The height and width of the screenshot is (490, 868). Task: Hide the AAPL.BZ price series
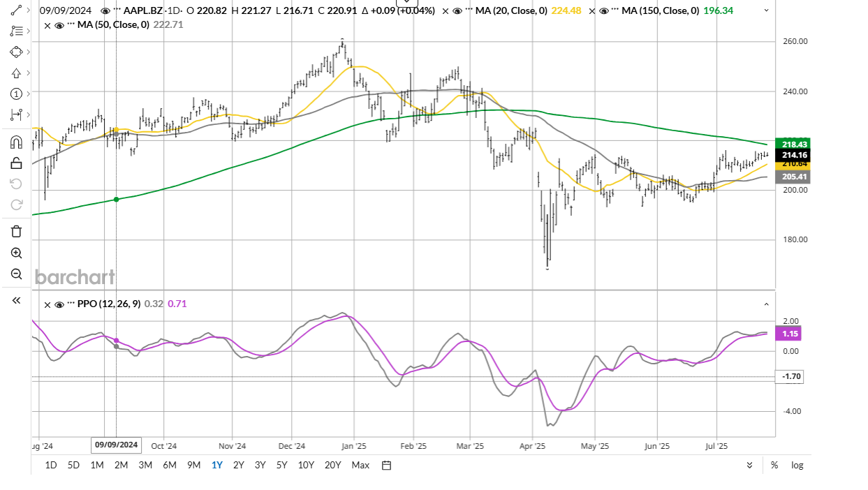[x=105, y=11]
